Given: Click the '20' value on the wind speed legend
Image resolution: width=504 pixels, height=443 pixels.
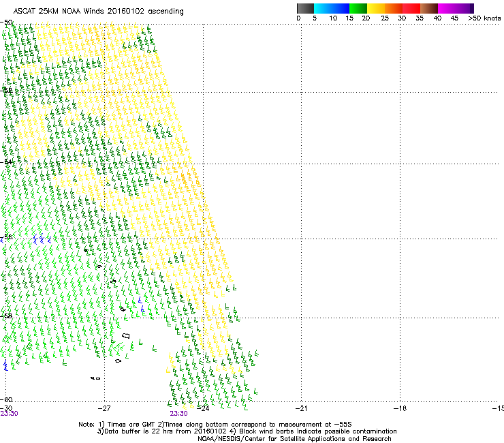Looking at the screenshot, I should click(x=366, y=18).
